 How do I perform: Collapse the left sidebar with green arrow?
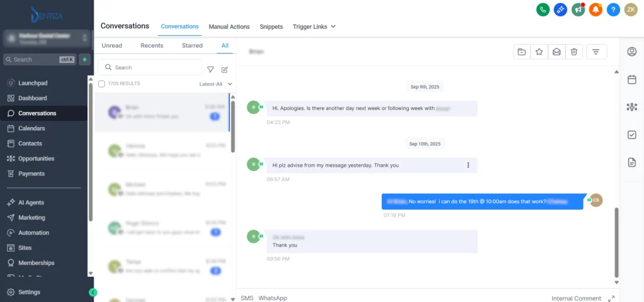93,292
